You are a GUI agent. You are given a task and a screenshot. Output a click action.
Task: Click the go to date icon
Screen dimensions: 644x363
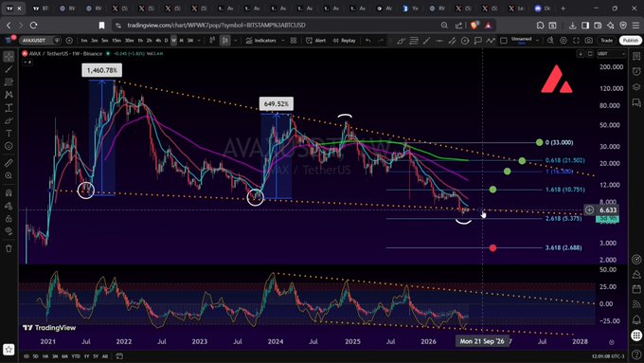(119, 356)
